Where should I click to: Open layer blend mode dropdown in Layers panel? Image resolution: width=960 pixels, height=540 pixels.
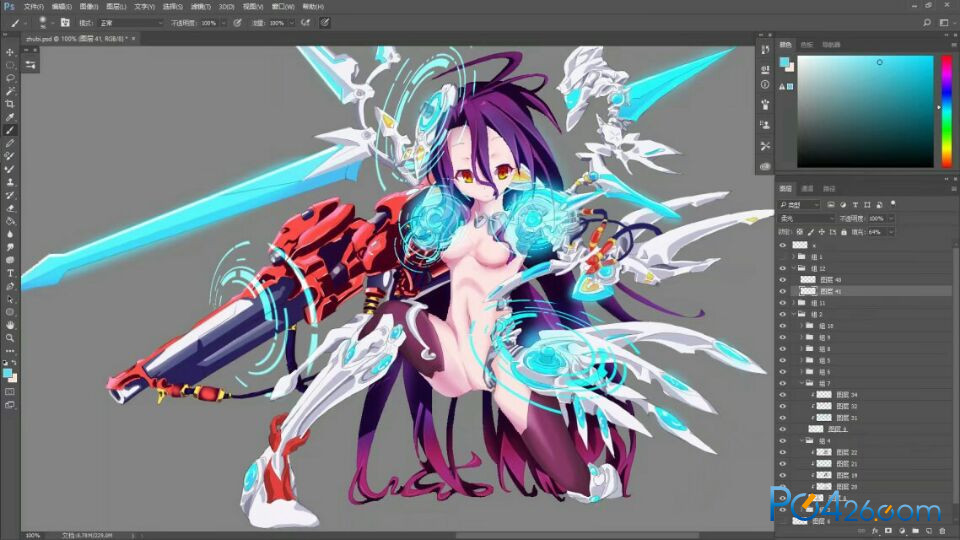(806, 218)
